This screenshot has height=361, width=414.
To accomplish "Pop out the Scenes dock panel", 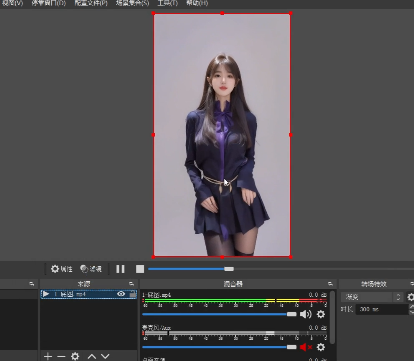I will point(32,284).
